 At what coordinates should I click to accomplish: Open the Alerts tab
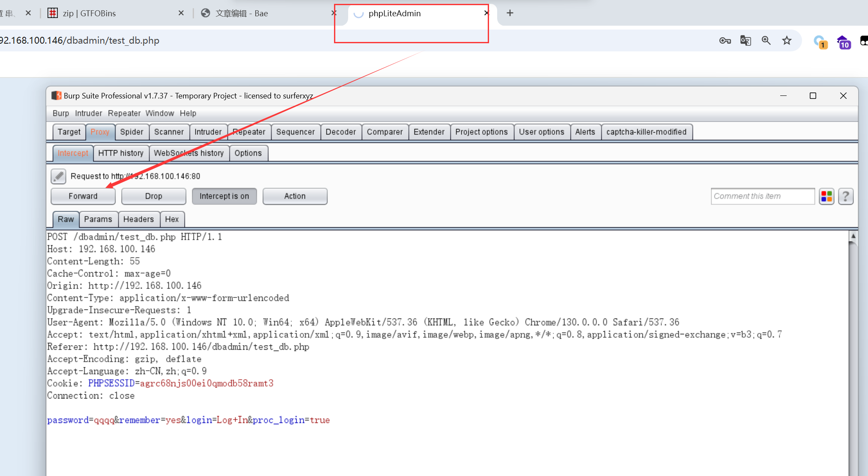coord(585,132)
